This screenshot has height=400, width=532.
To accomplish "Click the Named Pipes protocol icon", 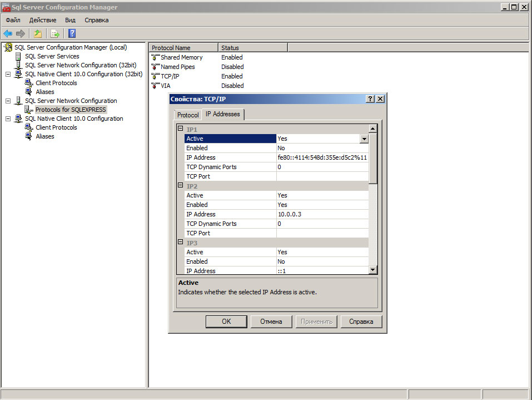I will click(x=156, y=67).
